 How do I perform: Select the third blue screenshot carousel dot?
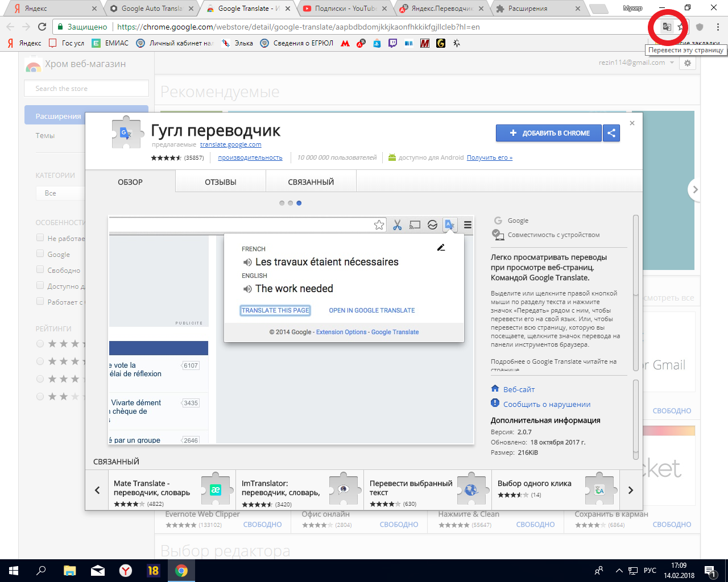(x=299, y=203)
